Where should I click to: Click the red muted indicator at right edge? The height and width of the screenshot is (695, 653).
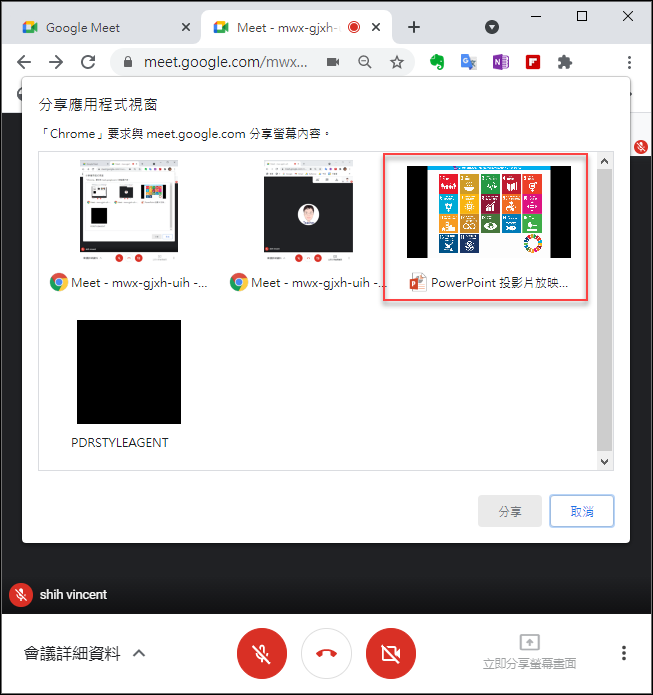click(x=641, y=146)
